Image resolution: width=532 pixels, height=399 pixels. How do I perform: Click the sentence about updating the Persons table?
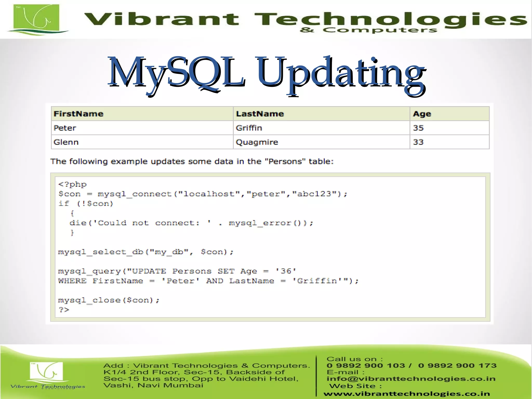tap(192, 161)
